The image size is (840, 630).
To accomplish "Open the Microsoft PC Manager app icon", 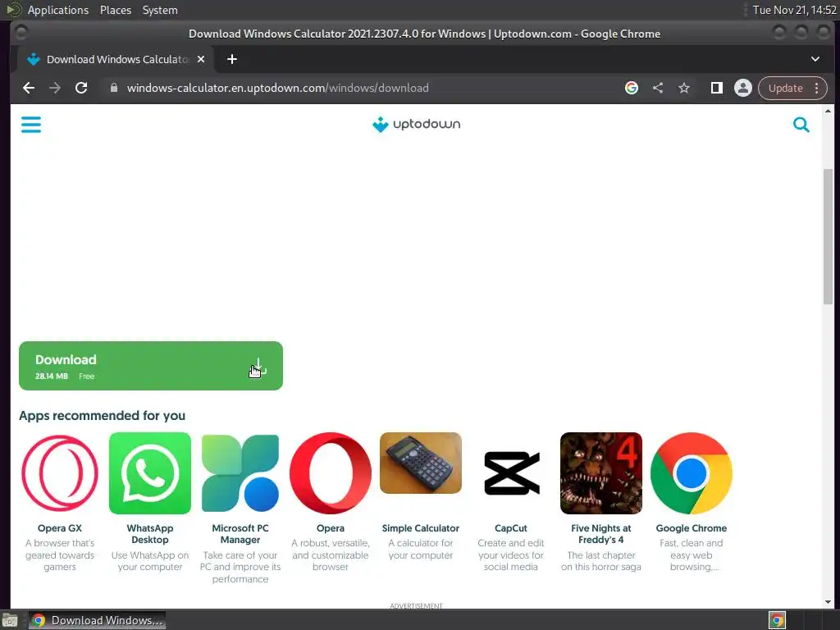I will coord(240,473).
